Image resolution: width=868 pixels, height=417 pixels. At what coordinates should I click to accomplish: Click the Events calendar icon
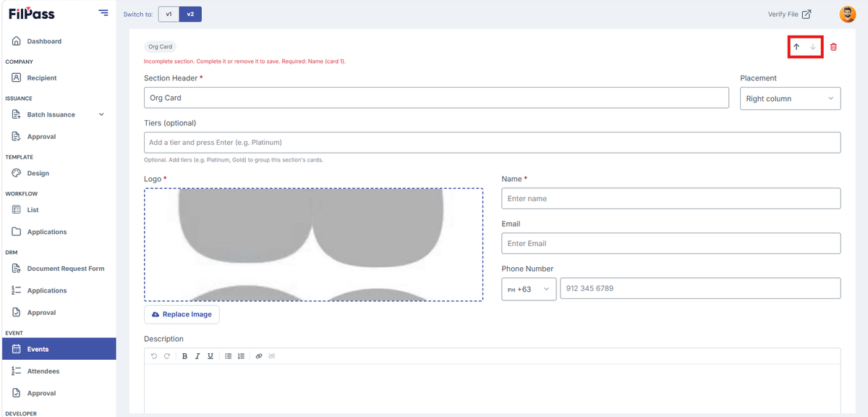coord(17,349)
